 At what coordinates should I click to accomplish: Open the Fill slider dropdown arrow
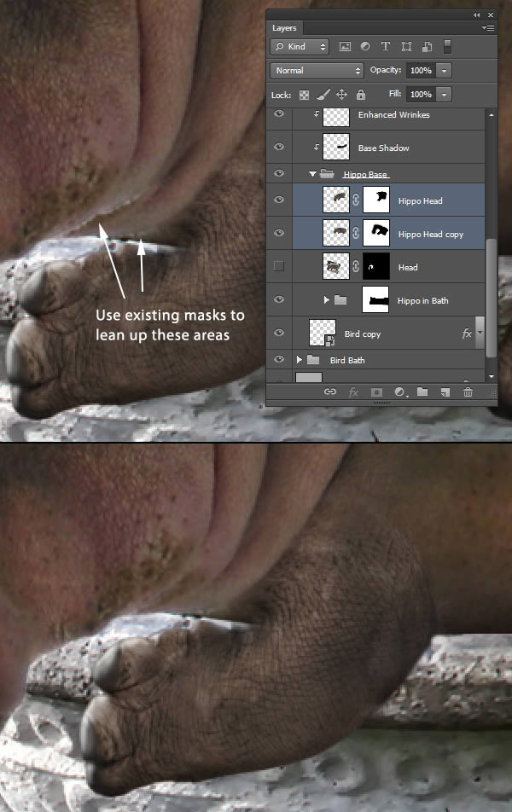pyautogui.click(x=444, y=94)
